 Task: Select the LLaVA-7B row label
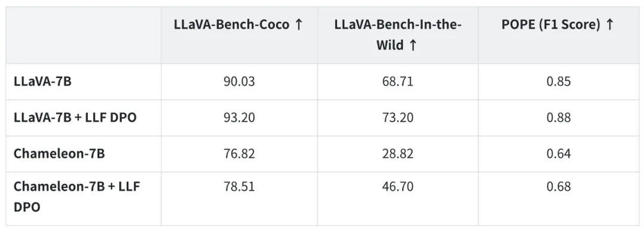tap(42, 82)
